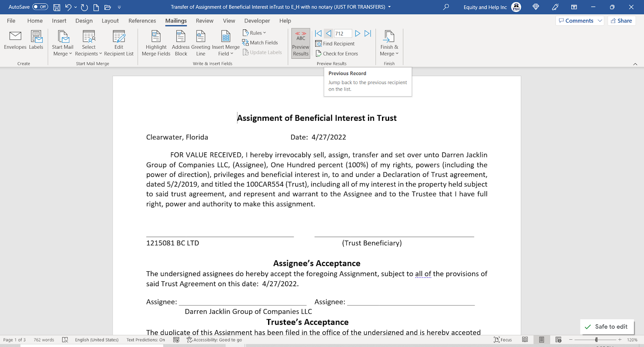The height and width of the screenshot is (347, 644).
Task: Save the document
Action: 57,7
